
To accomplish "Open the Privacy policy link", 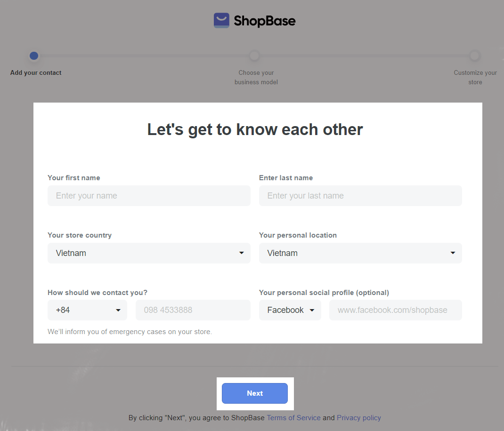I will (x=359, y=418).
